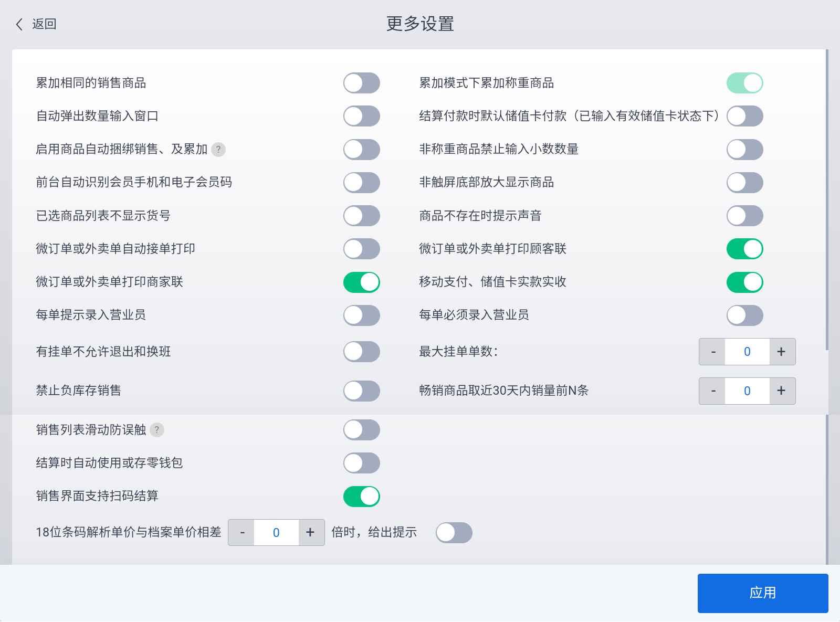Click the 返回 text link
The height and width of the screenshot is (622, 840).
coord(44,24)
